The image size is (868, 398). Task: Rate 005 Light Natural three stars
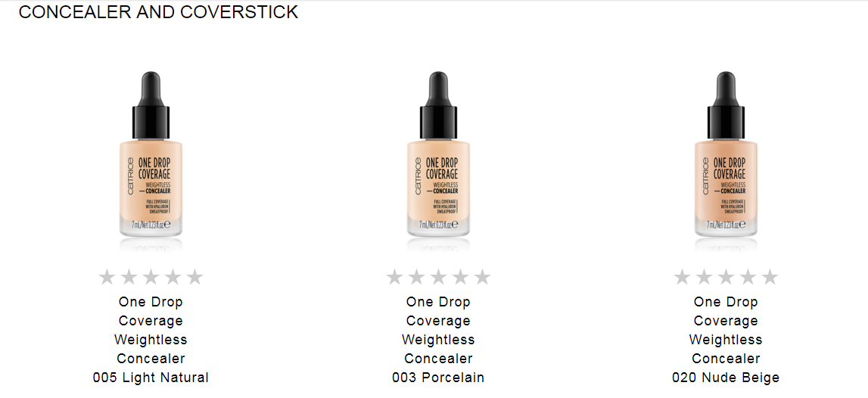coord(151,277)
